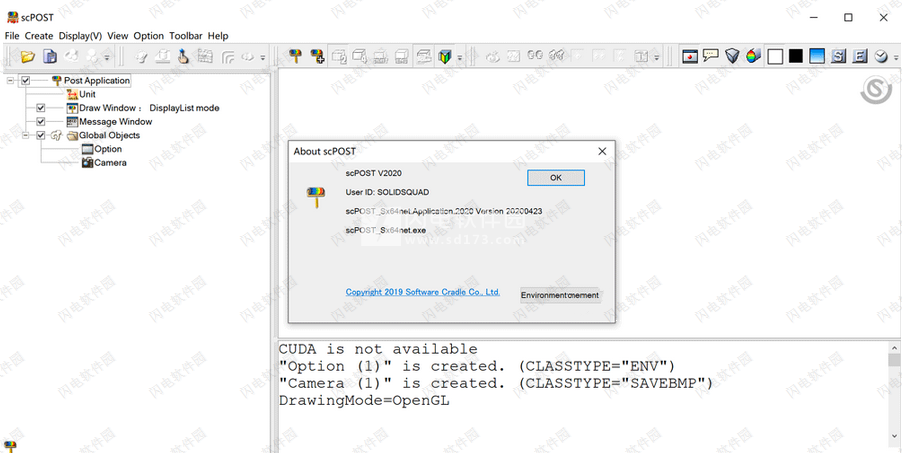Click the Unit icon in the tree
The width and height of the screenshot is (902, 453).
point(72,94)
